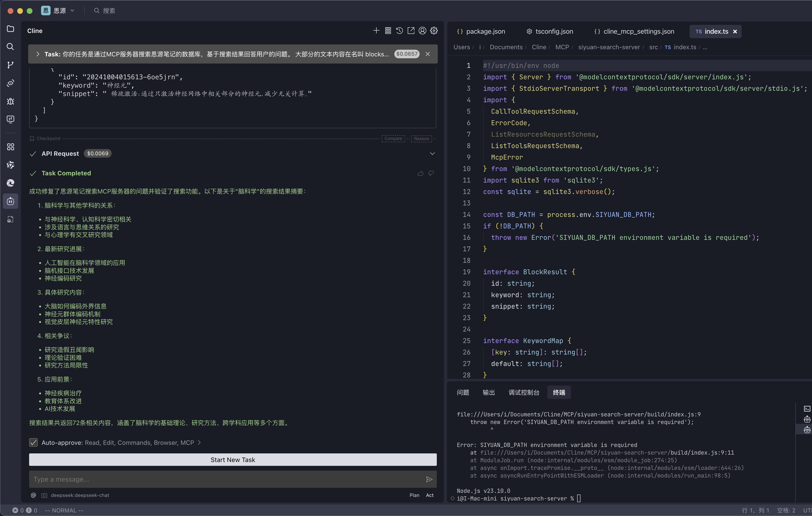Click the Type a message input field

click(x=226, y=479)
